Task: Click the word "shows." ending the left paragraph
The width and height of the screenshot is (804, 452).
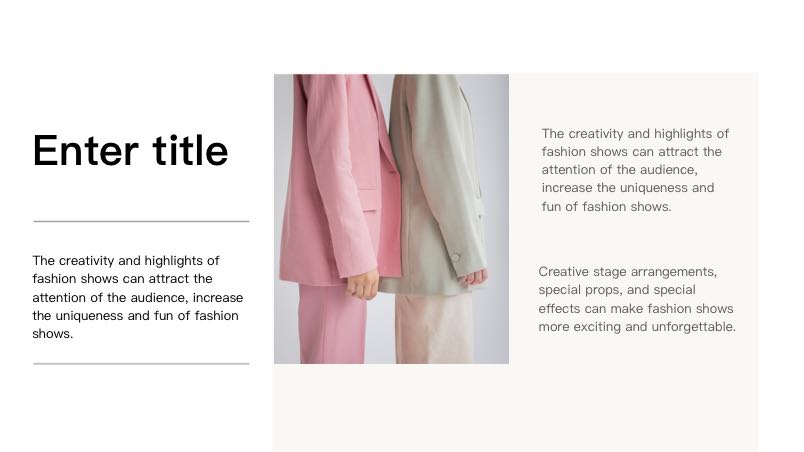Action: 53,334
